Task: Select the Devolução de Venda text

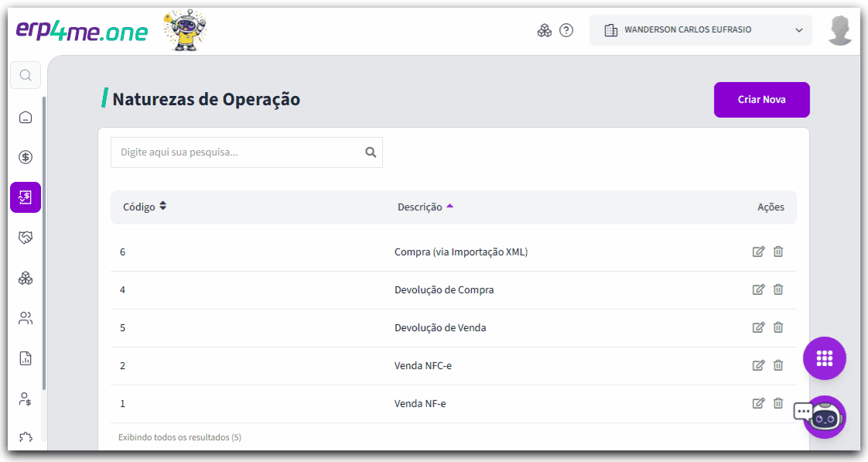Action: pos(440,328)
